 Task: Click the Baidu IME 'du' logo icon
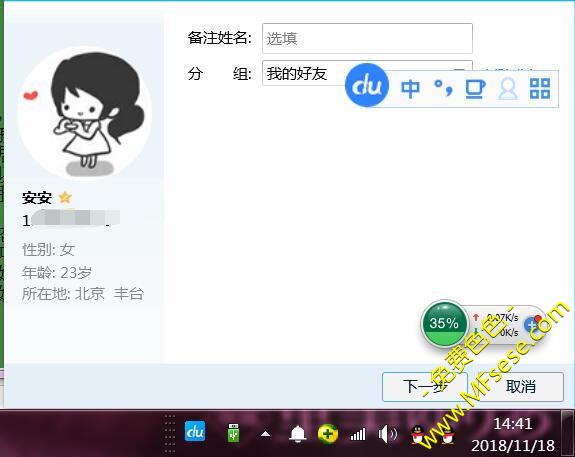pos(367,85)
